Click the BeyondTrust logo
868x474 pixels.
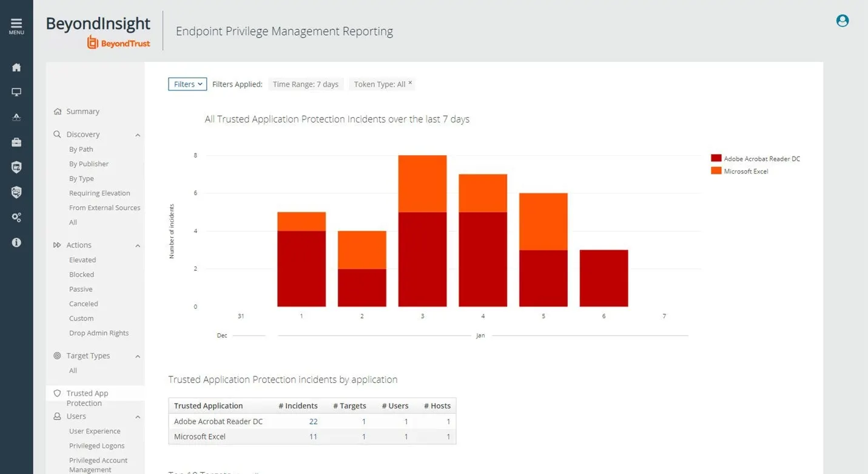[x=118, y=42]
